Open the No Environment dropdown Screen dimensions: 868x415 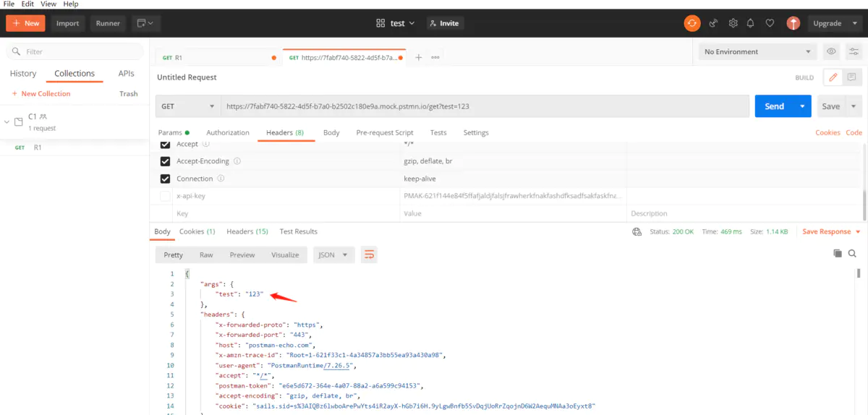pos(757,52)
